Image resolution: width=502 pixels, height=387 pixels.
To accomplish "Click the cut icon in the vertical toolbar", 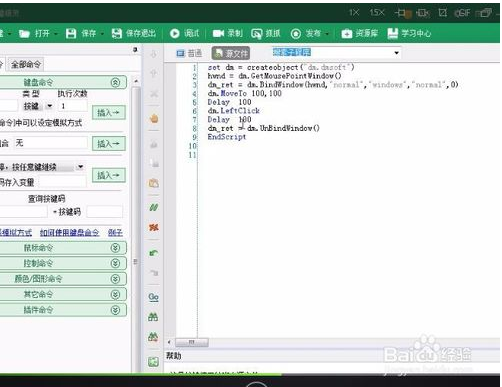I will [x=154, y=144].
